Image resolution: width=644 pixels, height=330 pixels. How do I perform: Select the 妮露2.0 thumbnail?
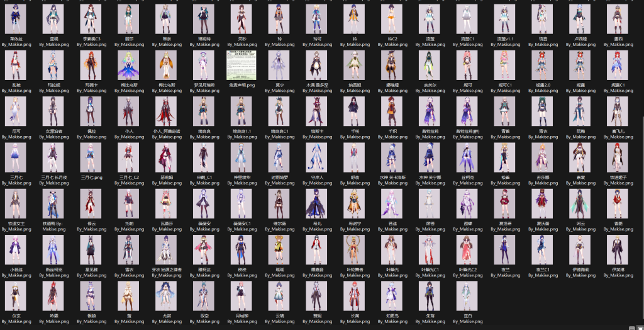(x=542, y=65)
